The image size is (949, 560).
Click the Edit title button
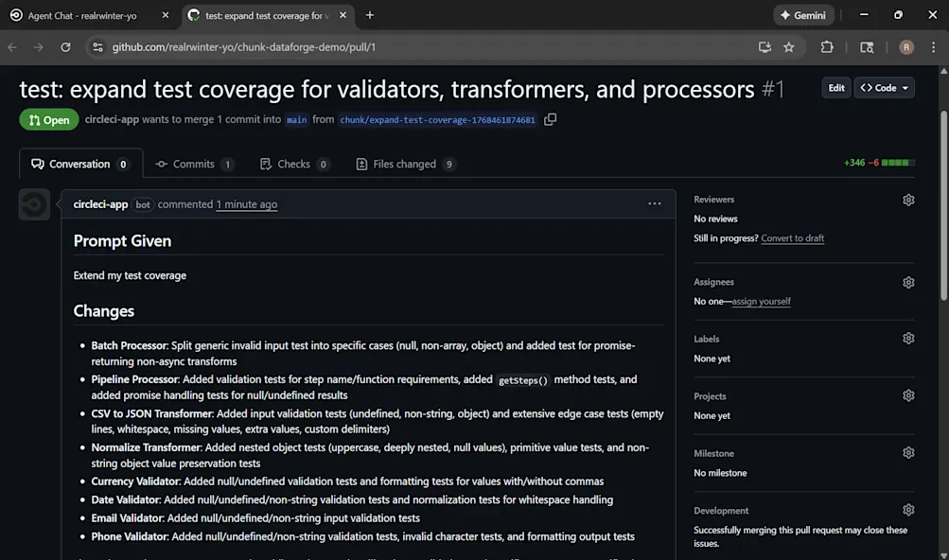coord(835,88)
